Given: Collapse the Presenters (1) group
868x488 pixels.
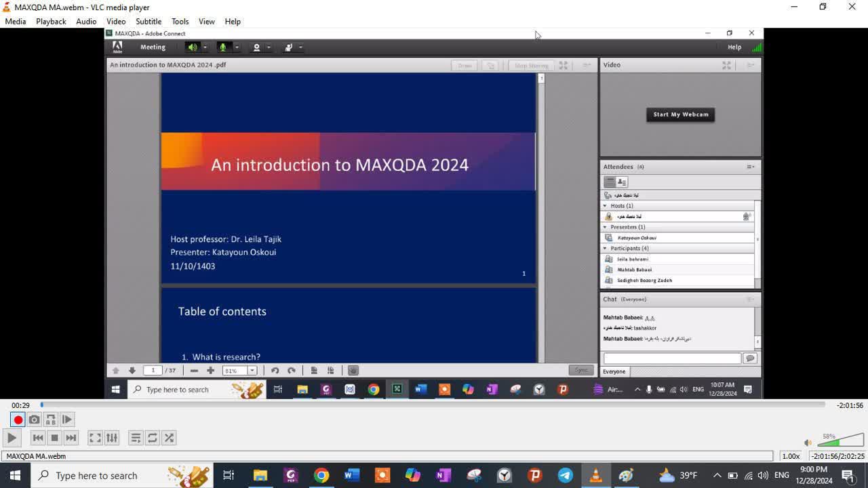Looking at the screenshot, I should [x=605, y=227].
